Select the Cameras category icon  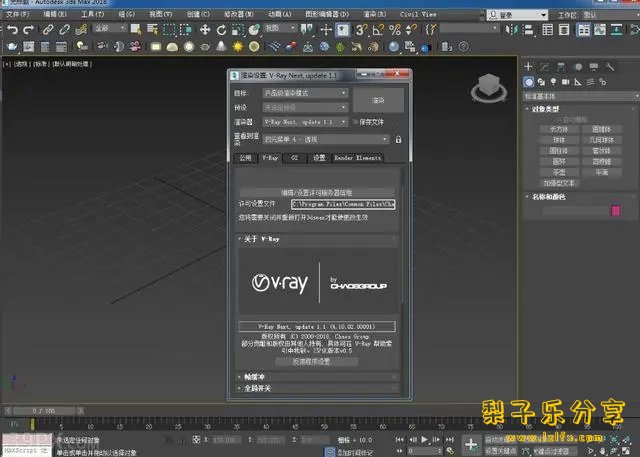565,82
